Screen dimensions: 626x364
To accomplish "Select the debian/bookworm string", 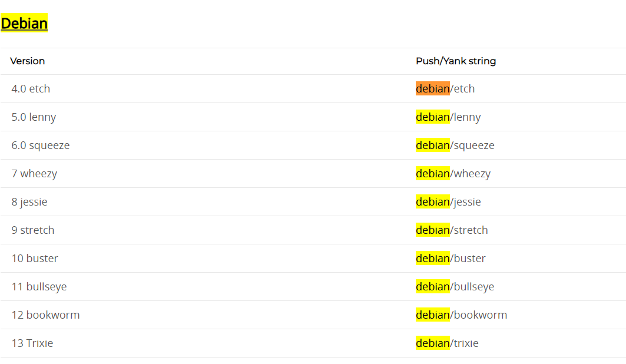I will [462, 315].
